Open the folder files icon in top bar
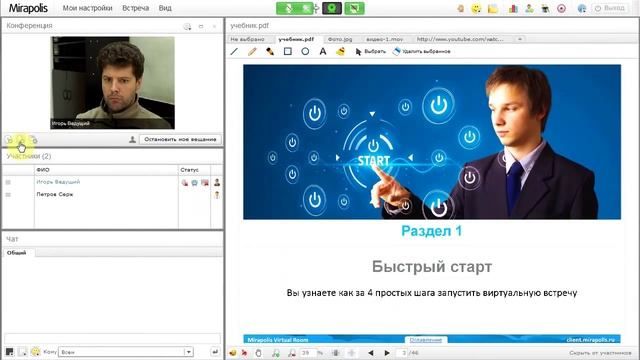Image resolution: width=640 pixels, height=360 pixels. click(493, 8)
